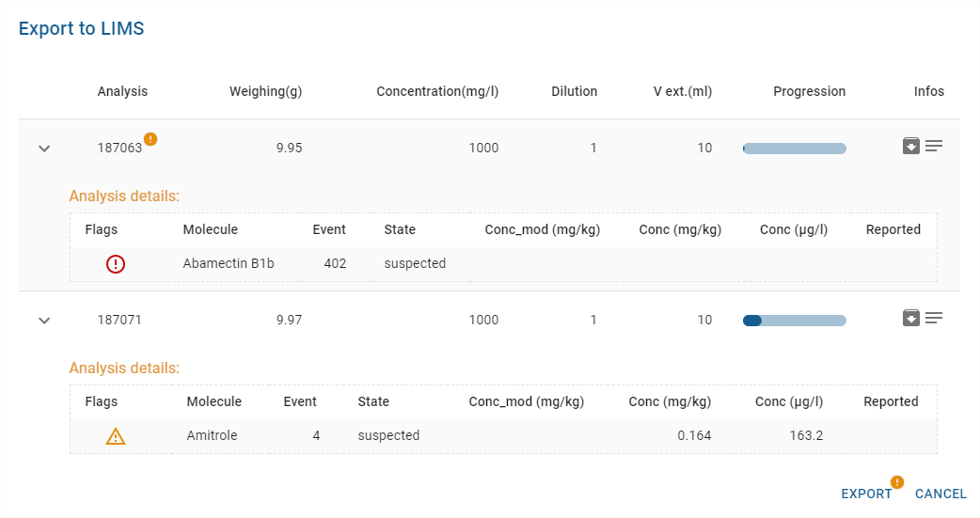Viewport: 980px width, 518px height.
Task: Click the Weighing(g) column header
Action: (265, 91)
